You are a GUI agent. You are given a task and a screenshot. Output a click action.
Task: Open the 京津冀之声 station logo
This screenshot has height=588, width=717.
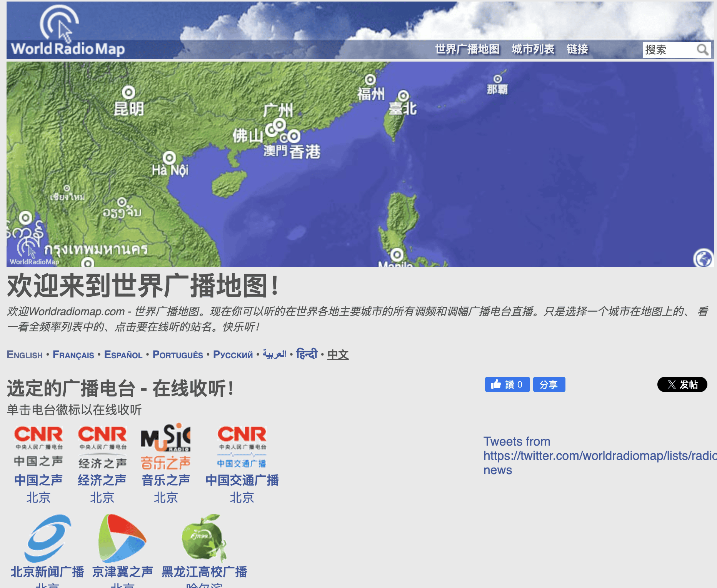122,538
